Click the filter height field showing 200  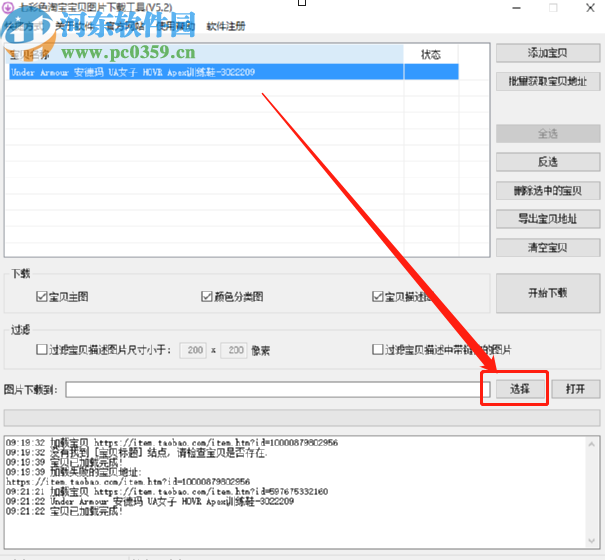click(x=234, y=350)
